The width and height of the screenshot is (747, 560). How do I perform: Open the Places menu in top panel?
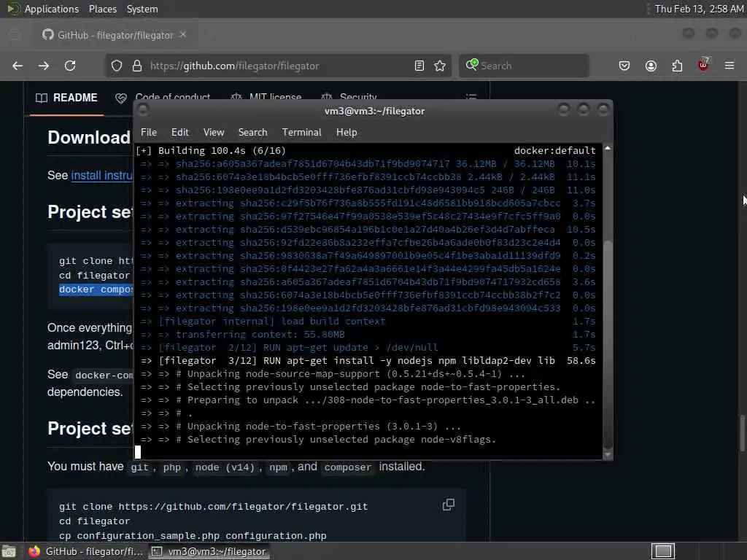click(102, 9)
